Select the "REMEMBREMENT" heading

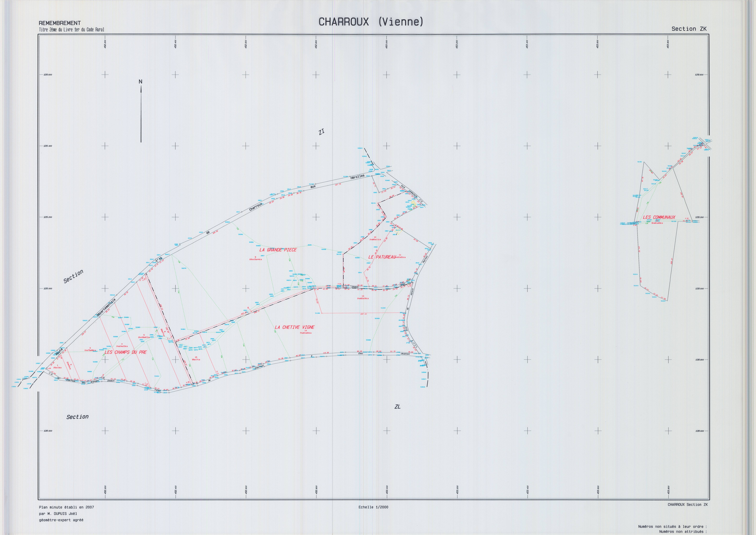coord(60,23)
